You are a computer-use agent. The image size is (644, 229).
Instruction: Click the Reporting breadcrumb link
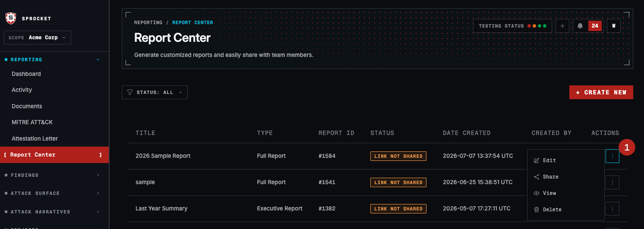click(148, 22)
